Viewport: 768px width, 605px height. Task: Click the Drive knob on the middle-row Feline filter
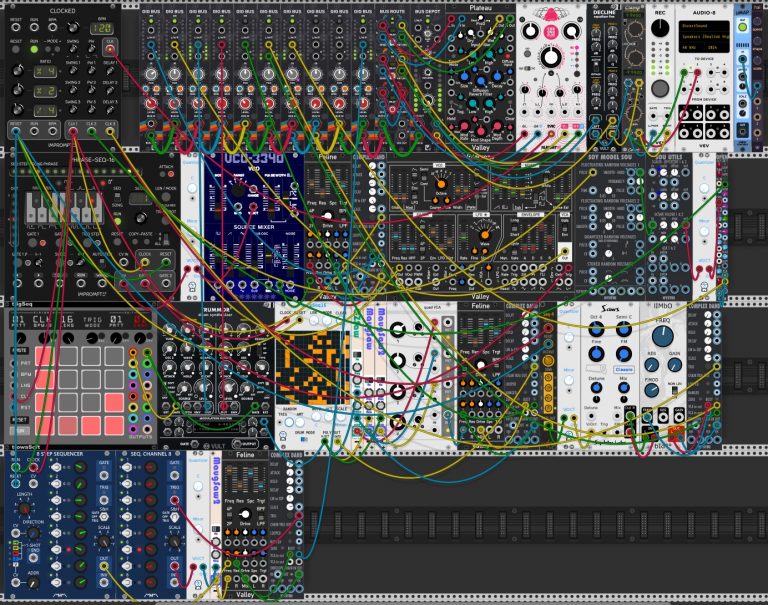pyautogui.click(x=327, y=216)
